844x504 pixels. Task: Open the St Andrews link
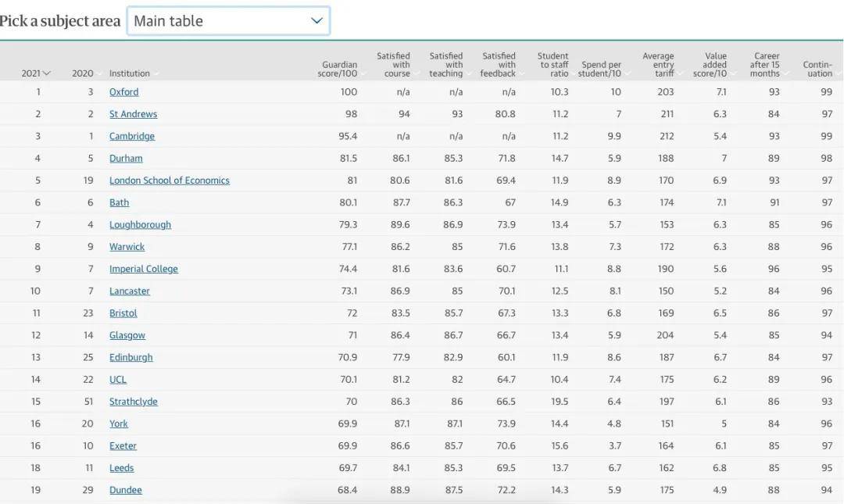(x=133, y=114)
